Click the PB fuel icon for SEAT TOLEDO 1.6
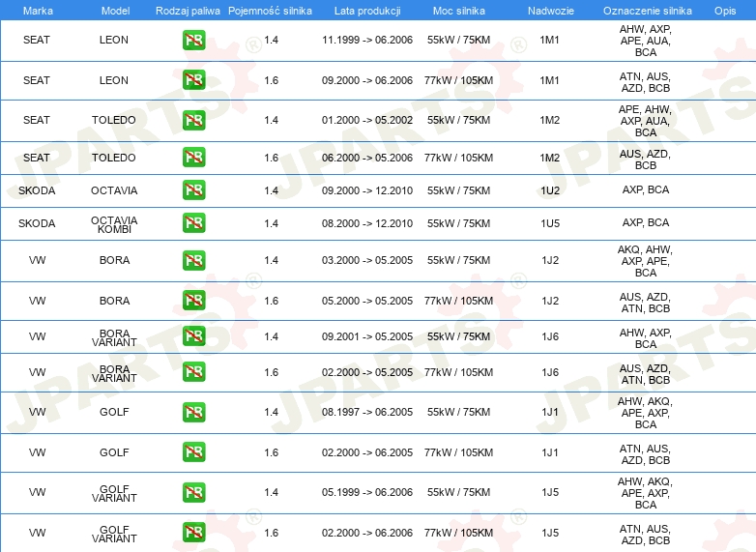This screenshot has width=756, height=552. [193, 158]
